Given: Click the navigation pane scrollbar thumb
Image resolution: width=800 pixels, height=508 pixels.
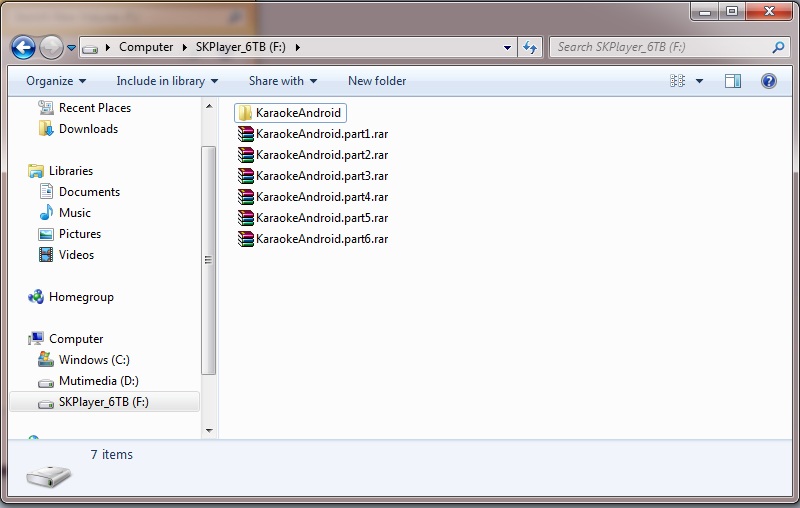Looking at the screenshot, I should (x=209, y=260).
